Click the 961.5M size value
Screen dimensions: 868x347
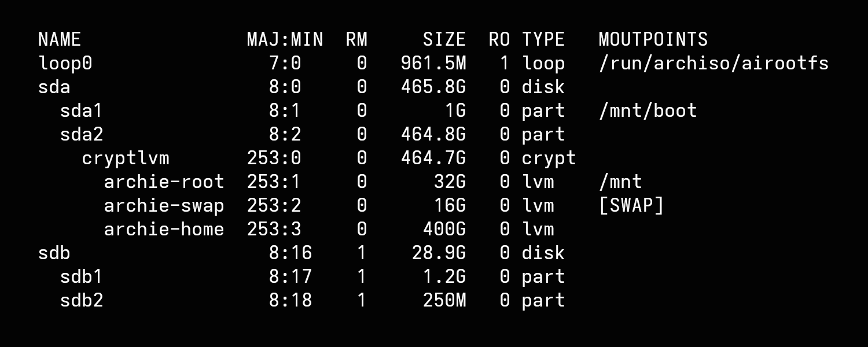433,63
